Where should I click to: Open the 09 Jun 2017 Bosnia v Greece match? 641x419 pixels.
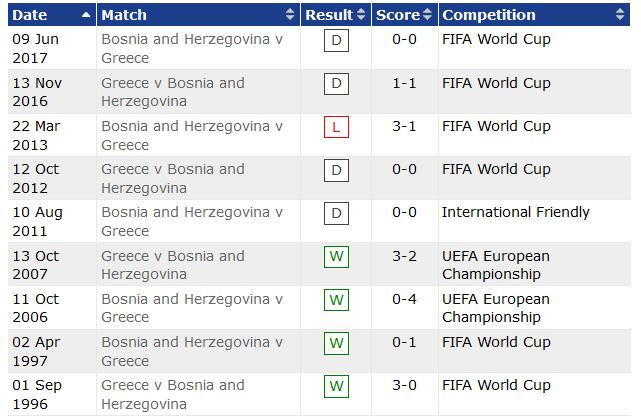point(192,48)
